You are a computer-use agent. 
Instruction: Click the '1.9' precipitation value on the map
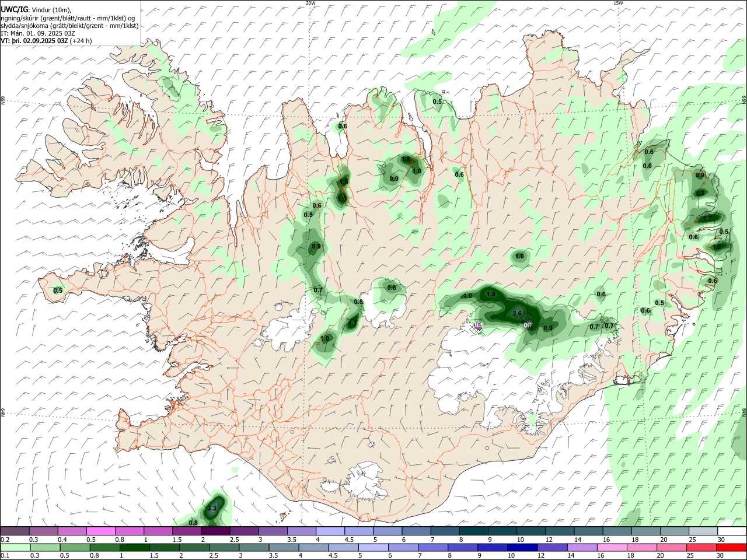tap(491, 294)
